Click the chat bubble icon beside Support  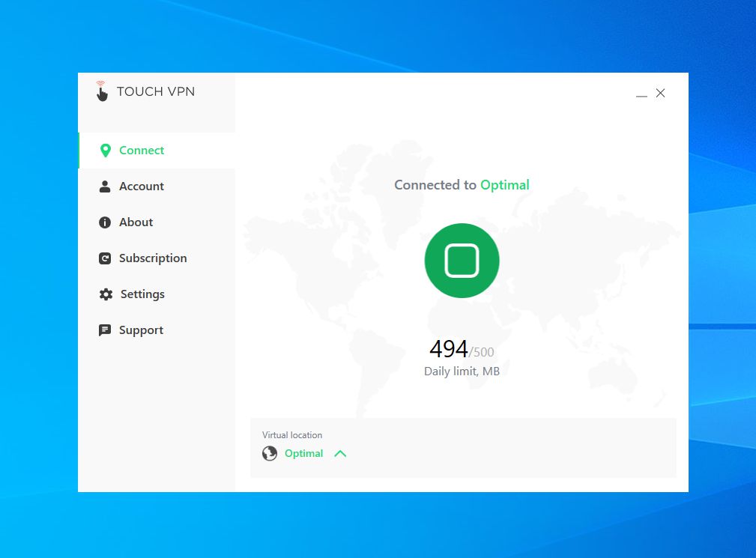pyautogui.click(x=105, y=330)
